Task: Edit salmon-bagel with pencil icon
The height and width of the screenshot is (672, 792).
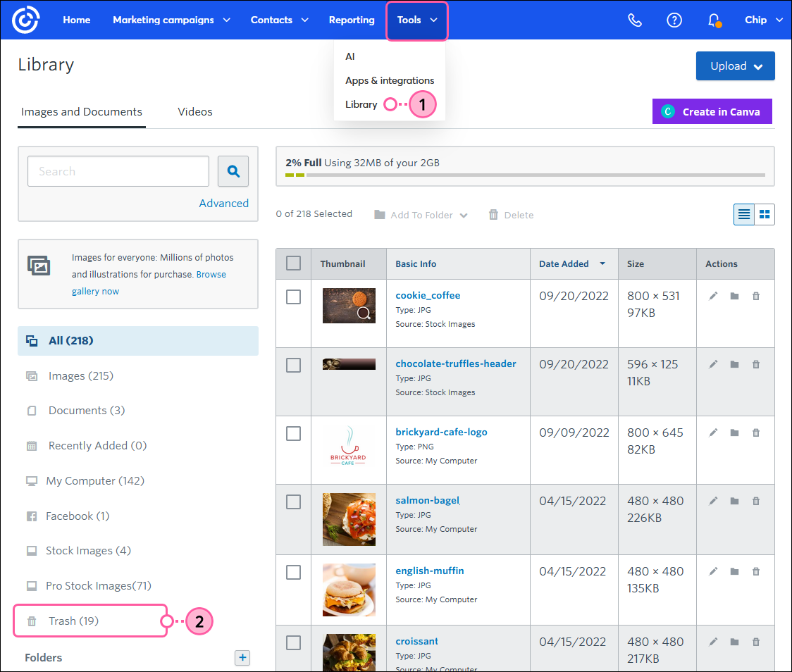Action: click(713, 501)
